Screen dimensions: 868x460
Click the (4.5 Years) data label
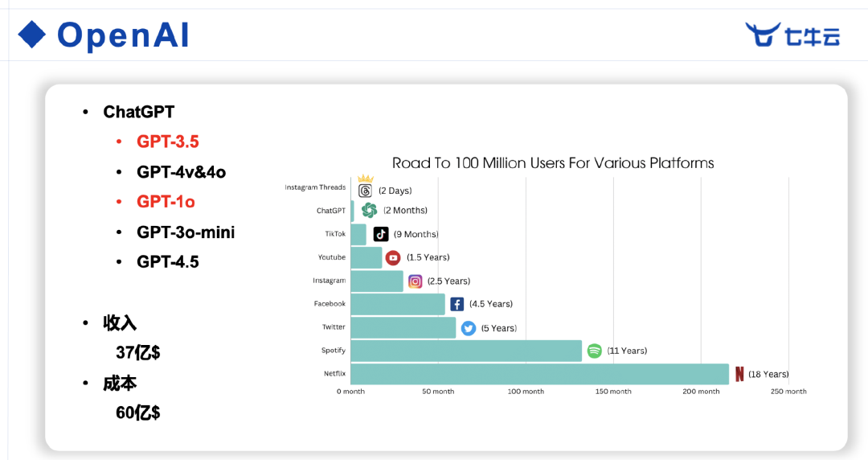[491, 304]
